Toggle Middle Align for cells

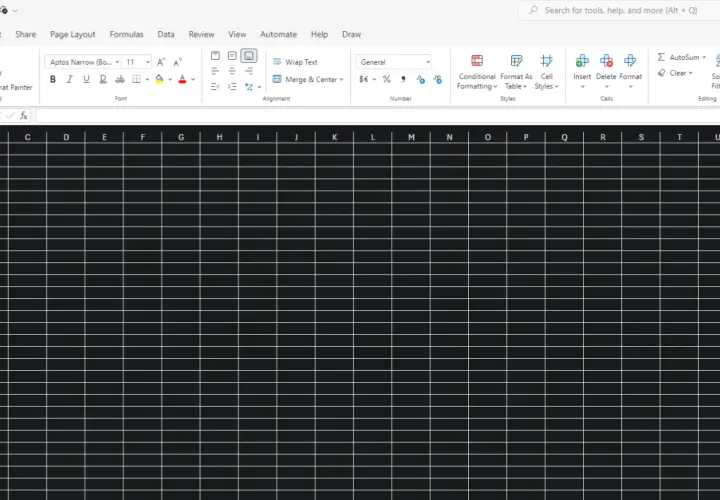[x=232, y=56]
